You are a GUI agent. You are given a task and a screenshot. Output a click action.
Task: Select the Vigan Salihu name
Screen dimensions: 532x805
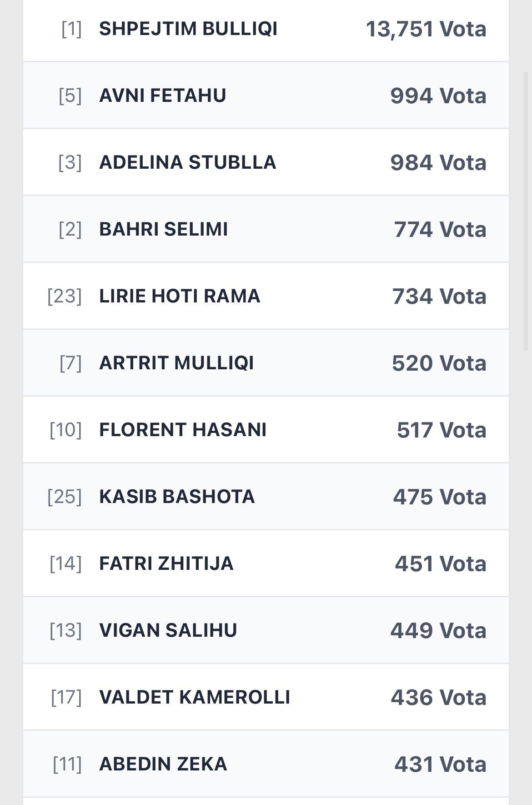[168, 631]
